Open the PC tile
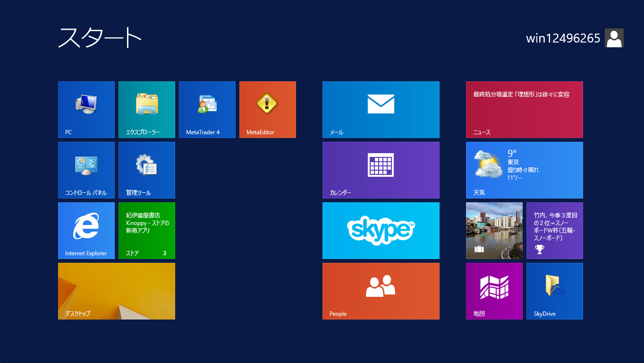The height and width of the screenshot is (363, 644). [86, 110]
